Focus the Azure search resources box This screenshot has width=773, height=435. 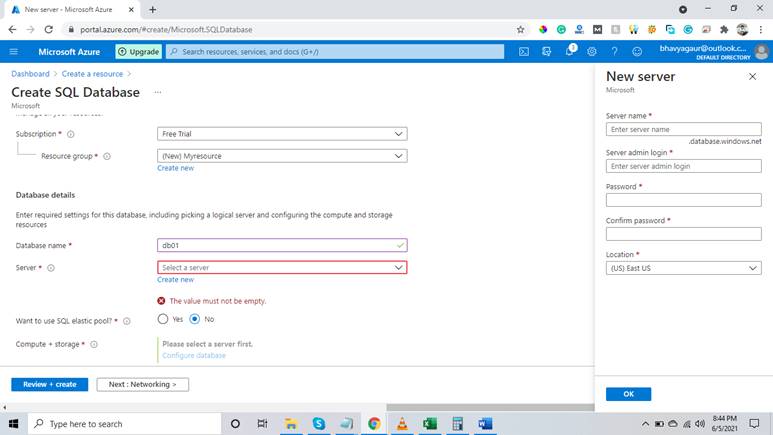point(335,51)
